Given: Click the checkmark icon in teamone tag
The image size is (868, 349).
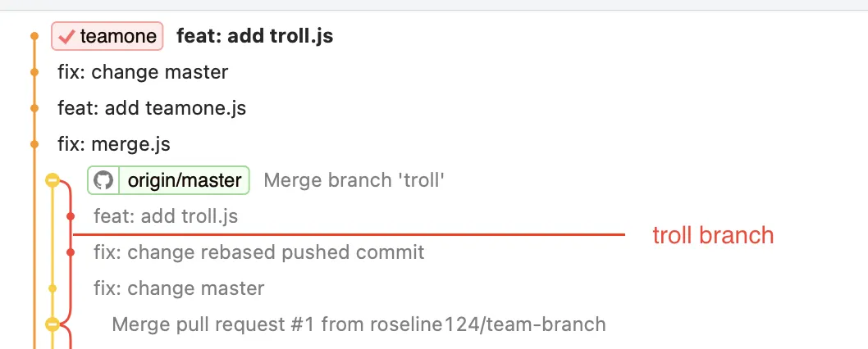Looking at the screenshot, I should coord(67,36).
